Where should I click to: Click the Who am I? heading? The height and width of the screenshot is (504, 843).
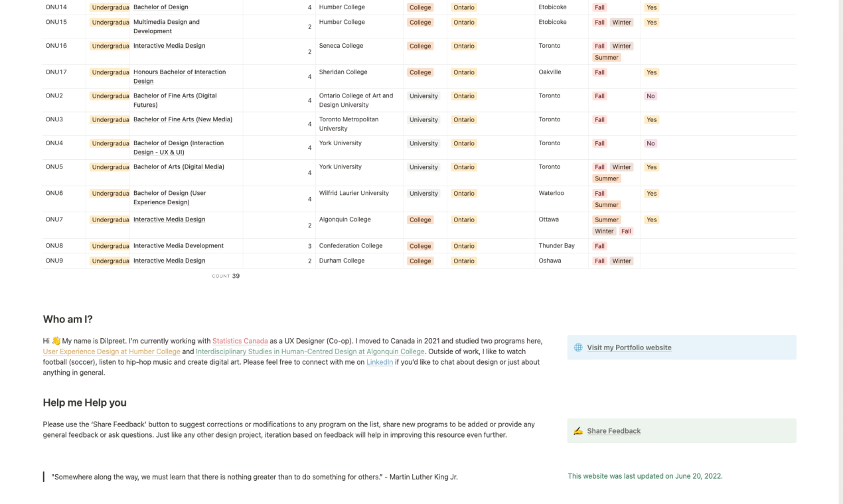pos(68,319)
